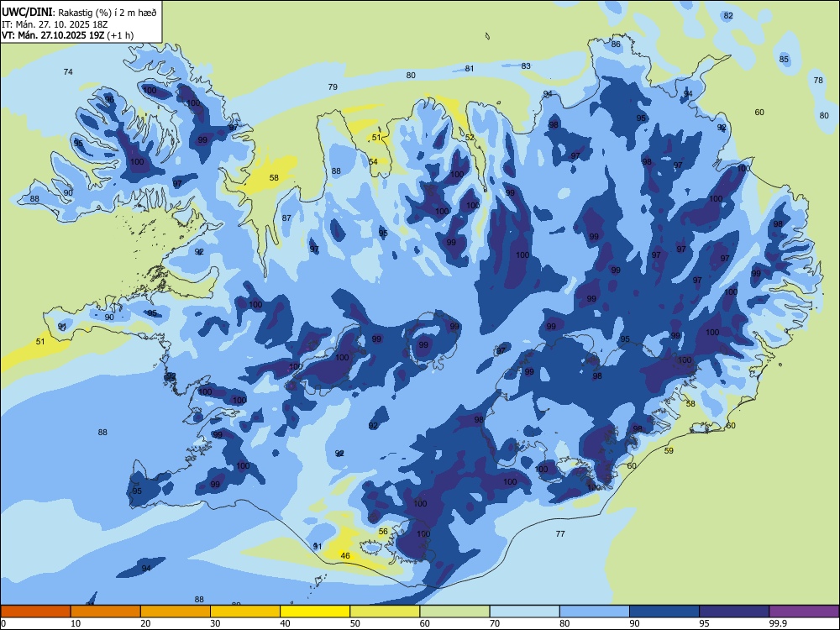Screen dimensions: 840x630
Task: Click the legend tick label 20
Action: click(x=145, y=623)
